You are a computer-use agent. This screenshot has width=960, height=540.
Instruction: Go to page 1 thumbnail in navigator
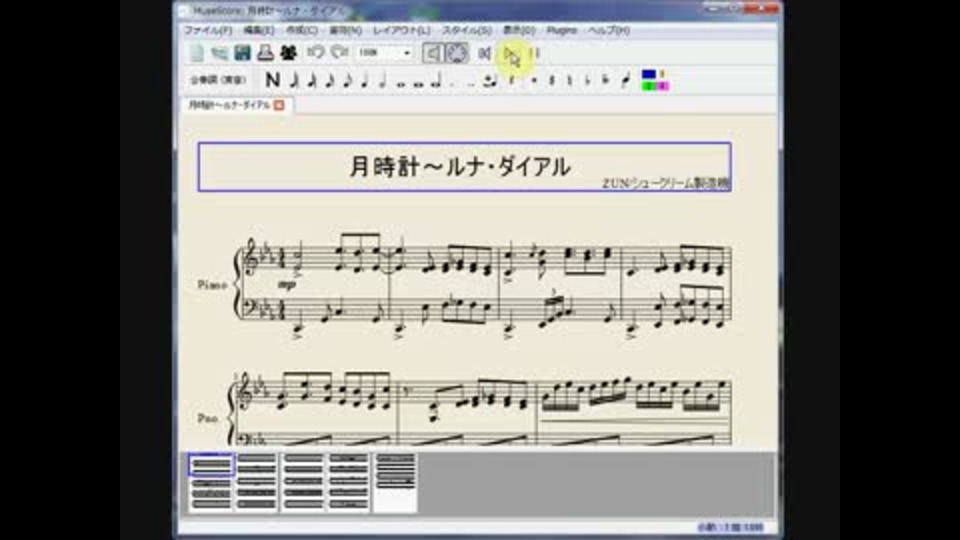click(211, 482)
